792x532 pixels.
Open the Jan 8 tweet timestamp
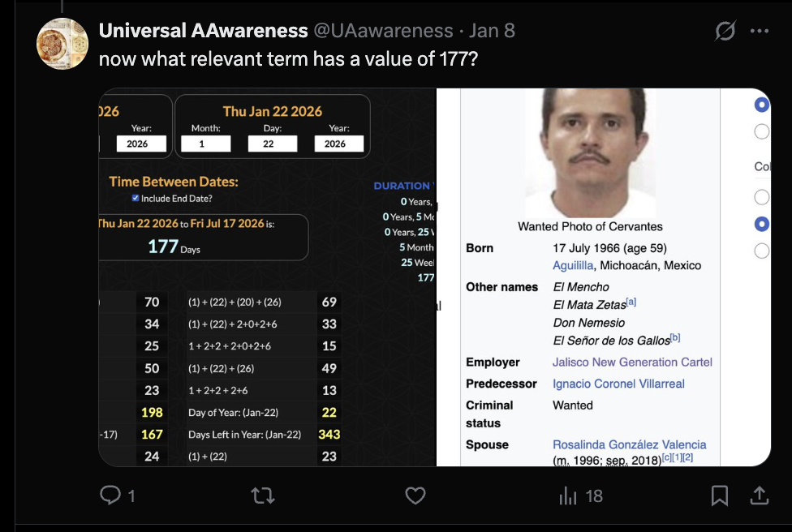click(x=492, y=31)
